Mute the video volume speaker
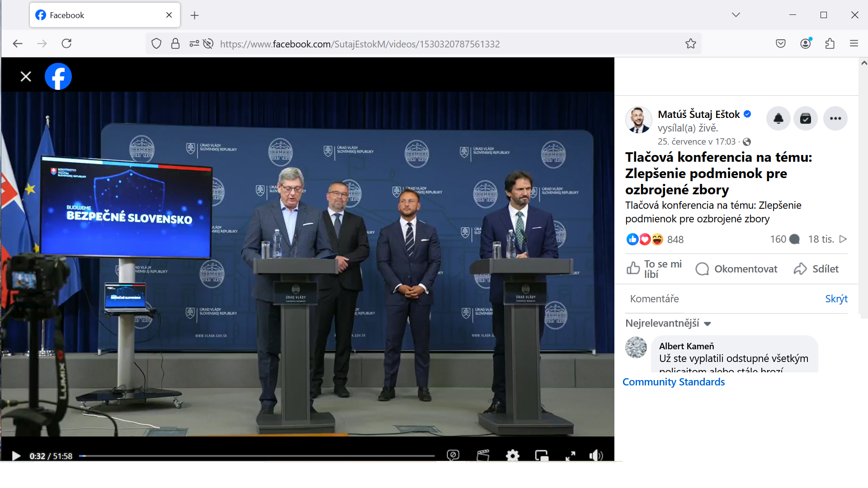Viewport: 868px width, 488px height. (596, 455)
